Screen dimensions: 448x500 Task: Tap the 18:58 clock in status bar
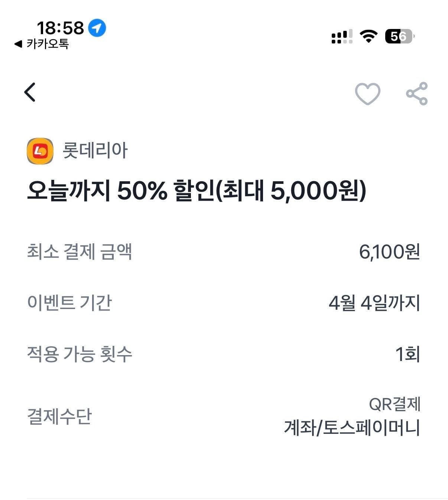point(60,28)
